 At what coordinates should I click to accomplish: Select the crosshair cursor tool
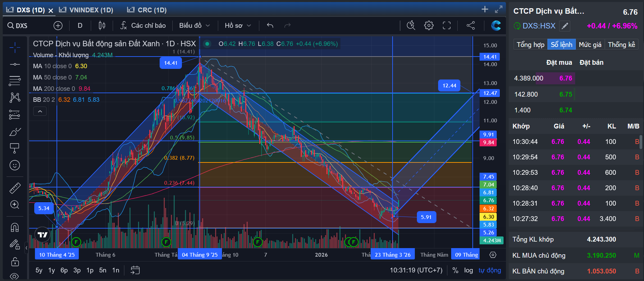click(15, 47)
